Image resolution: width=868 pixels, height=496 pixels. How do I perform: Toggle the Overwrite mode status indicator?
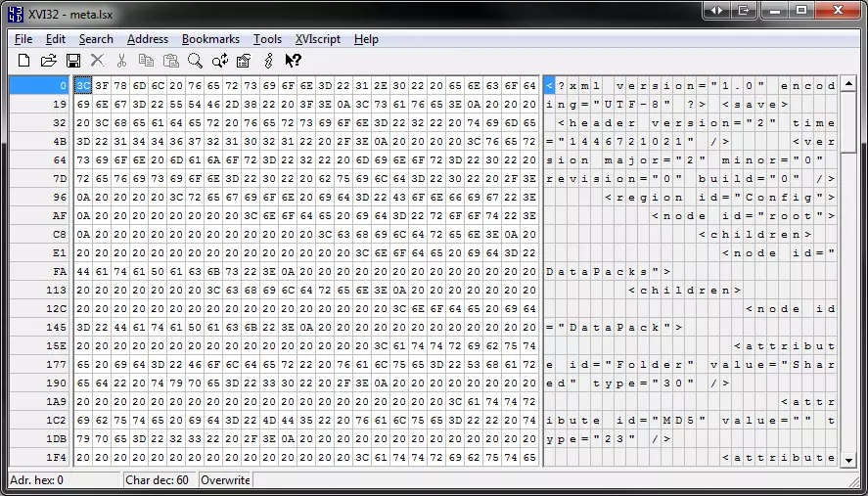pos(225,480)
